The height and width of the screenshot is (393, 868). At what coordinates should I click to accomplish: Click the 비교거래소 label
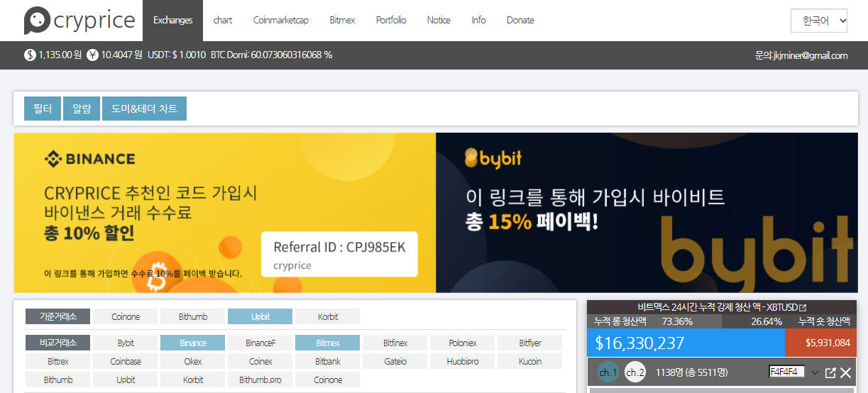tap(58, 343)
